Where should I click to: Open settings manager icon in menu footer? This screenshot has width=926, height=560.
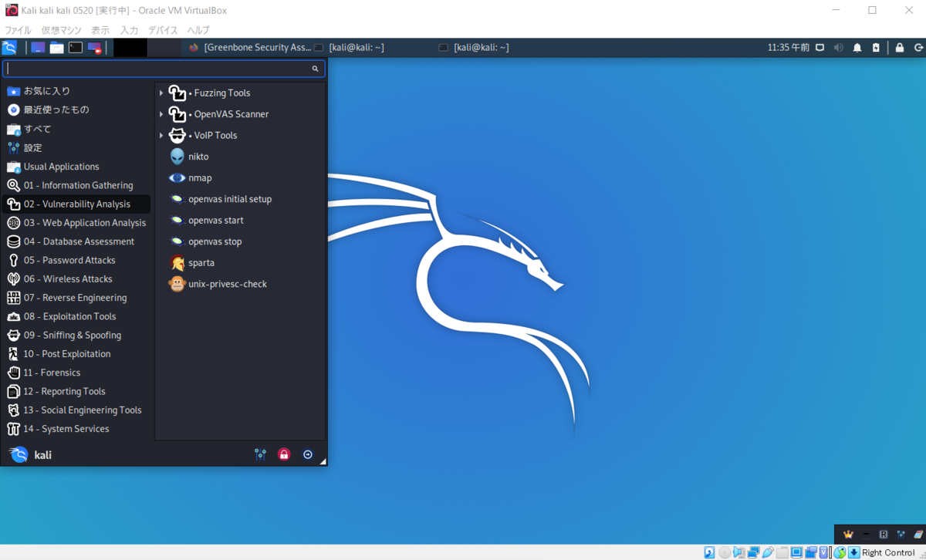(260, 454)
